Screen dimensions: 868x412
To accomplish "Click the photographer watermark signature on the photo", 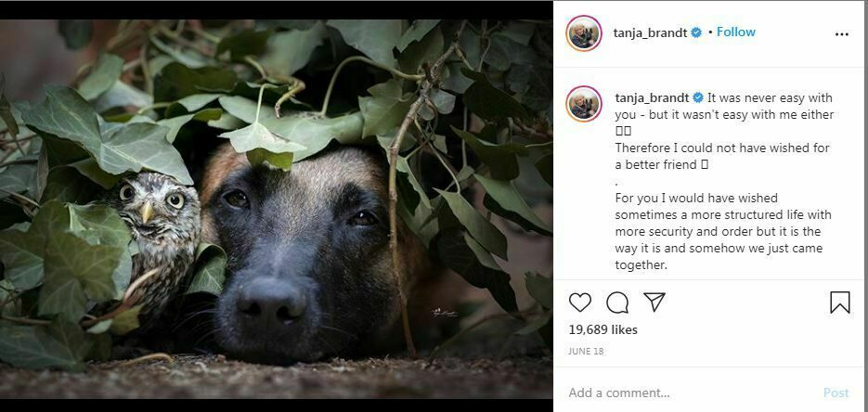I will pyautogui.click(x=444, y=313).
